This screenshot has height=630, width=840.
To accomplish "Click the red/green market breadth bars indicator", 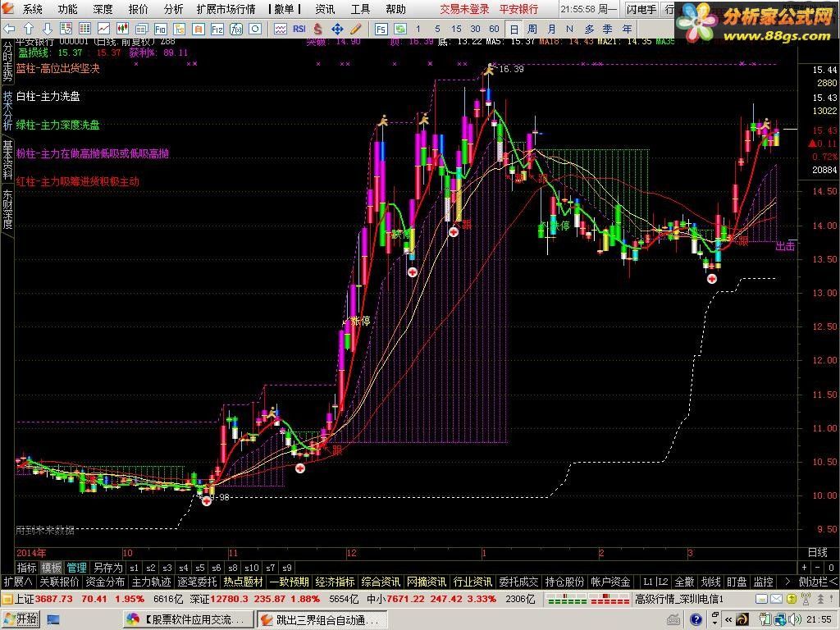I will (588, 599).
